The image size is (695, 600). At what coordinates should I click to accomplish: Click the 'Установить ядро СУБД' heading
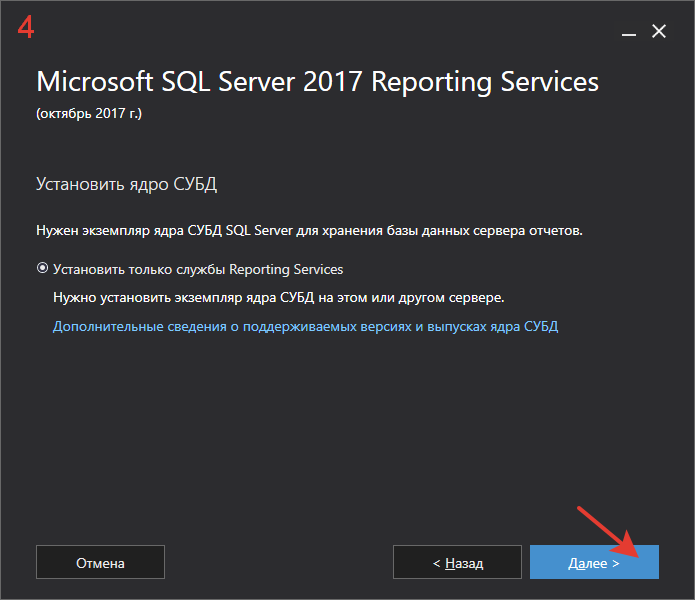126,184
